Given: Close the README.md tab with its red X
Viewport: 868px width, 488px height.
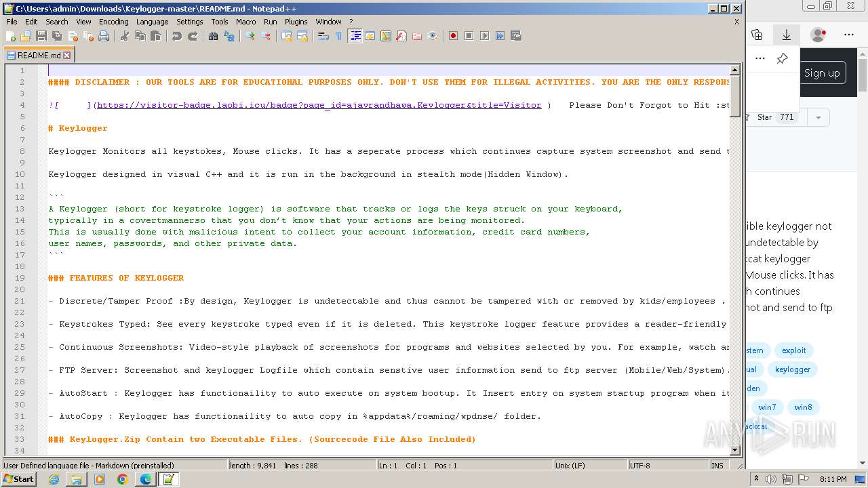Looking at the screenshot, I should point(67,56).
